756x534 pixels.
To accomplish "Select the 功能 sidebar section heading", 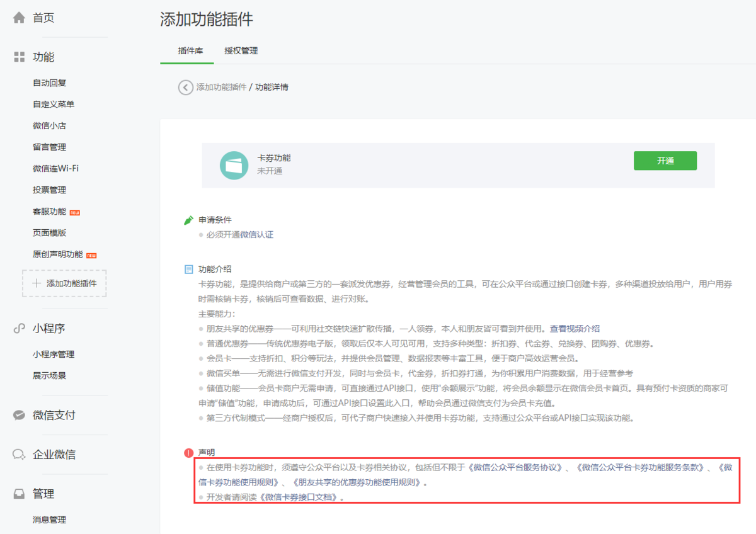I will (43, 57).
